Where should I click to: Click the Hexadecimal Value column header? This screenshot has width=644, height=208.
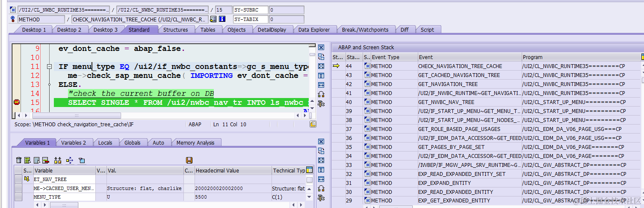click(x=233, y=170)
